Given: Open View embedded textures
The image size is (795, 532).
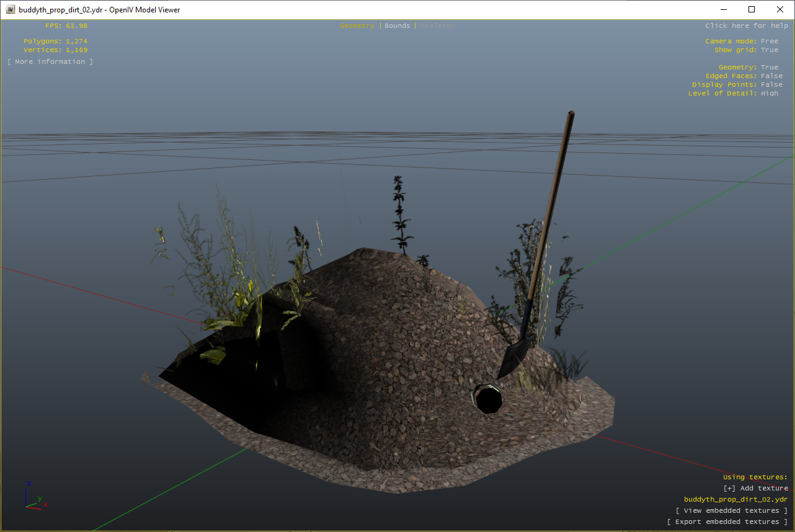Looking at the screenshot, I should 732,511.
